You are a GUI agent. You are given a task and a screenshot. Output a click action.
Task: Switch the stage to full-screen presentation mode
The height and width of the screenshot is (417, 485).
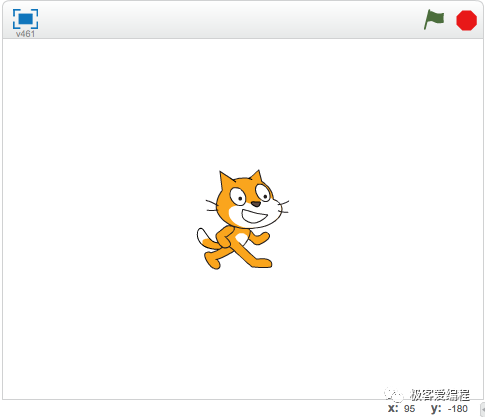[x=26, y=19]
